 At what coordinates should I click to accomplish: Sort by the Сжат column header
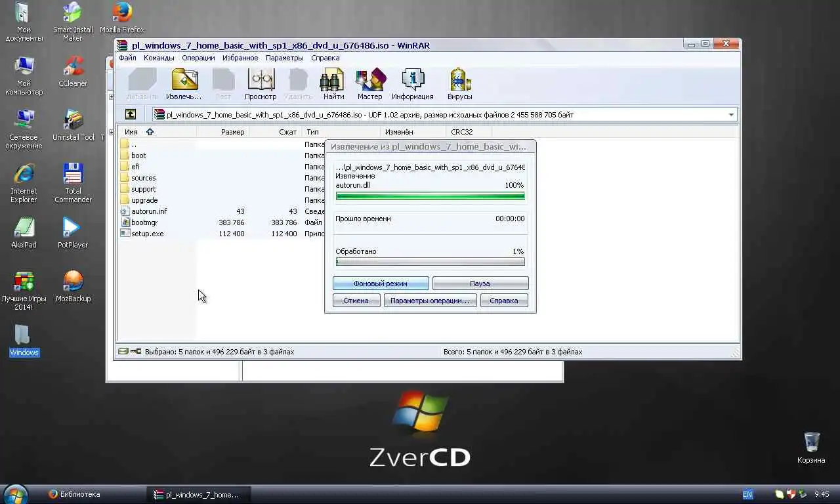[x=276, y=132]
